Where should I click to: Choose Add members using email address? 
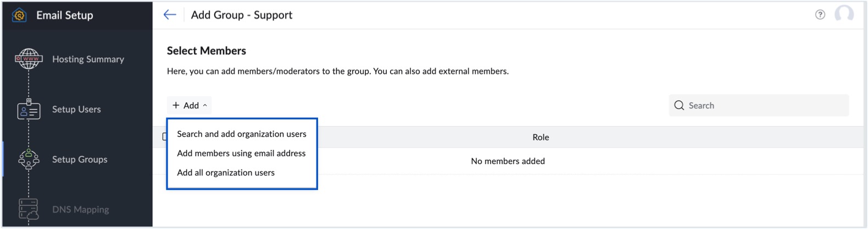pos(241,153)
